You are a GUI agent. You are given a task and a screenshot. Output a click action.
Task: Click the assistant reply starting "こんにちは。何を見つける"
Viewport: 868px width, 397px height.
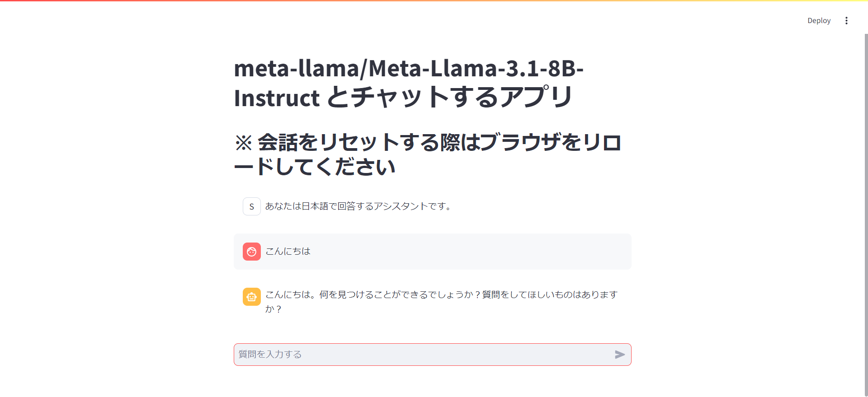click(353, 294)
